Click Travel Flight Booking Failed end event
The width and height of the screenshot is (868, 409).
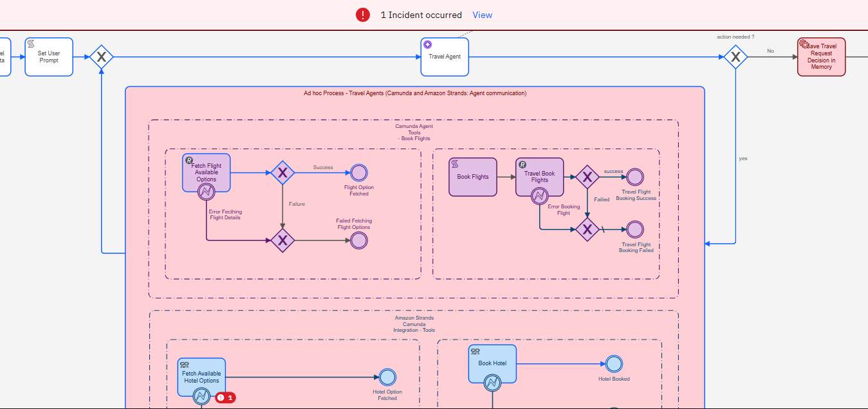tap(635, 230)
